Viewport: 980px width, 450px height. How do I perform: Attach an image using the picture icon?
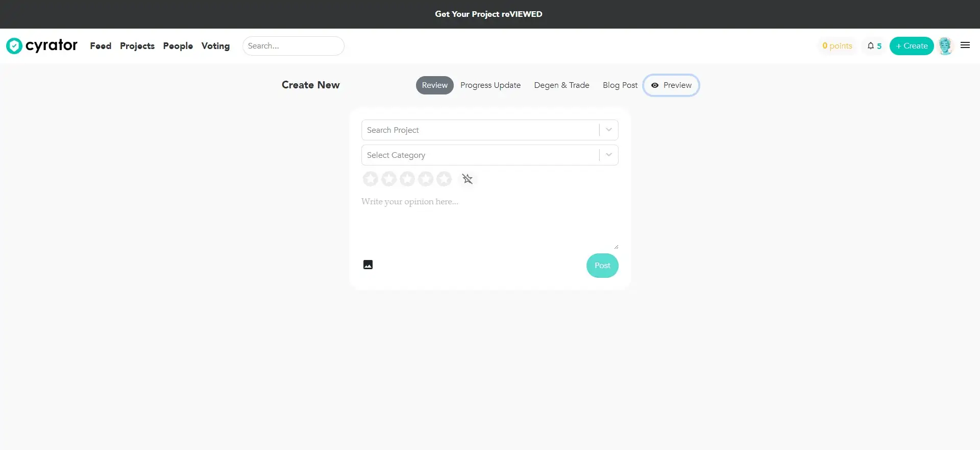pos(368,265)
